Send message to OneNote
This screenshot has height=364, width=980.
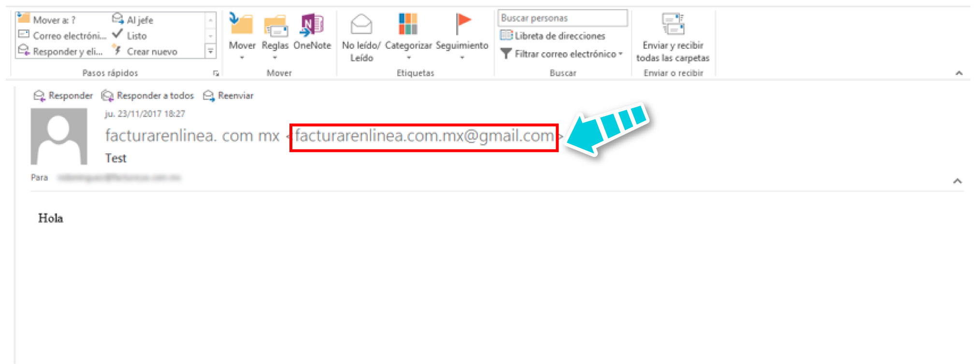coord(312,32)
